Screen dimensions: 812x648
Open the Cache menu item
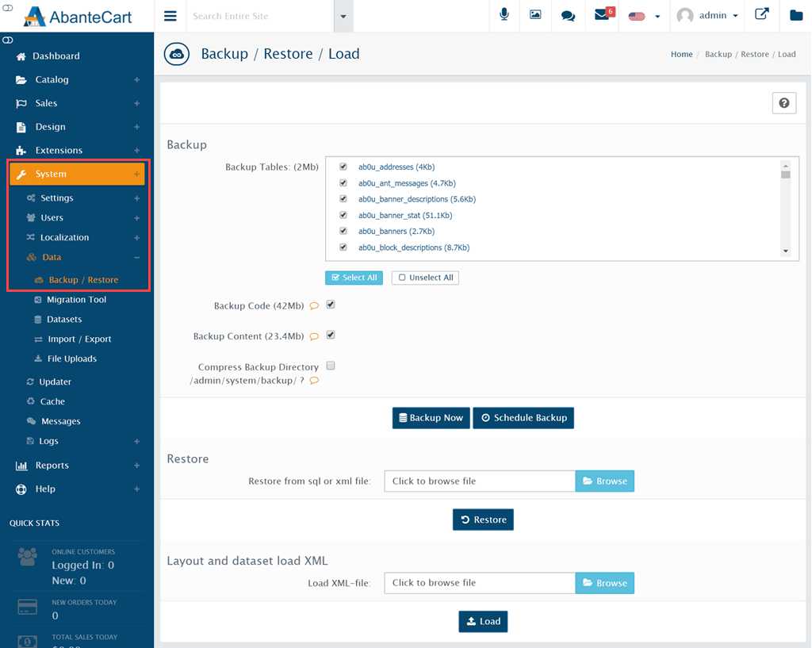click(x=52, y=402)
